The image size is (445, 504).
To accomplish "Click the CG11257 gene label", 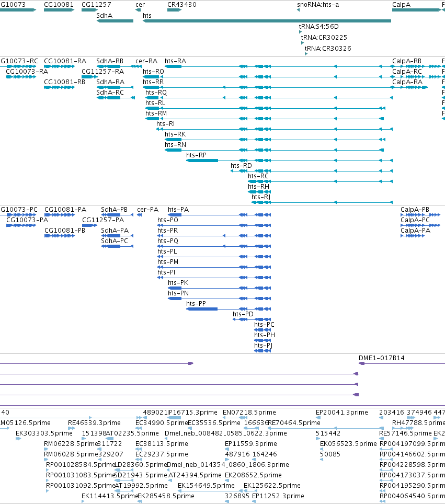I will 96,5.
